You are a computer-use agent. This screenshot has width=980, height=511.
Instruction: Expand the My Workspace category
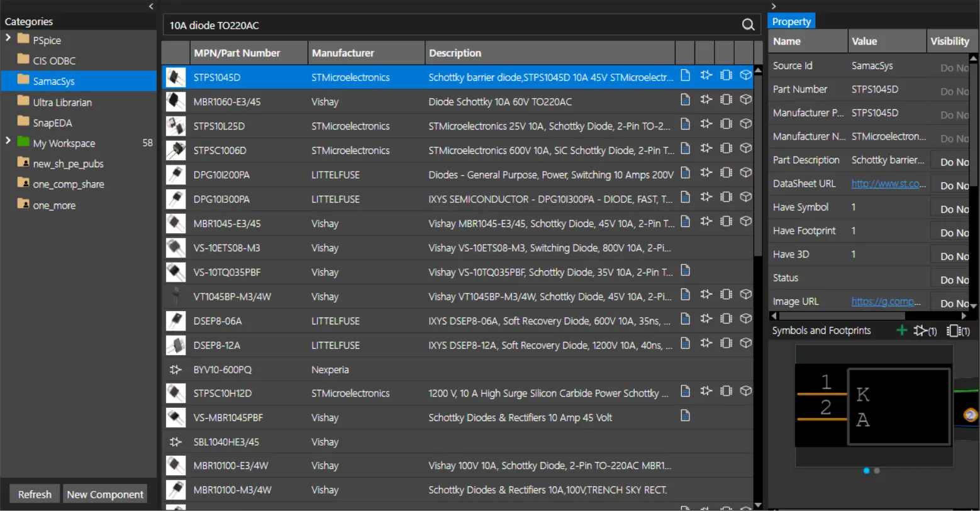click(x=8, y=141)
